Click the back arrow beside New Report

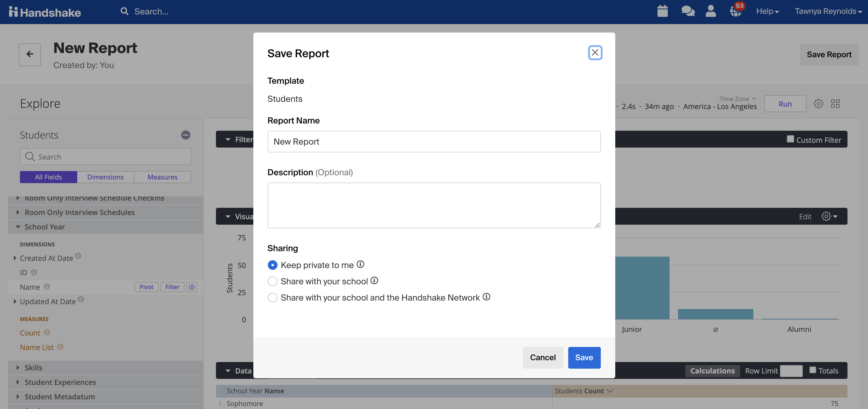30,54
